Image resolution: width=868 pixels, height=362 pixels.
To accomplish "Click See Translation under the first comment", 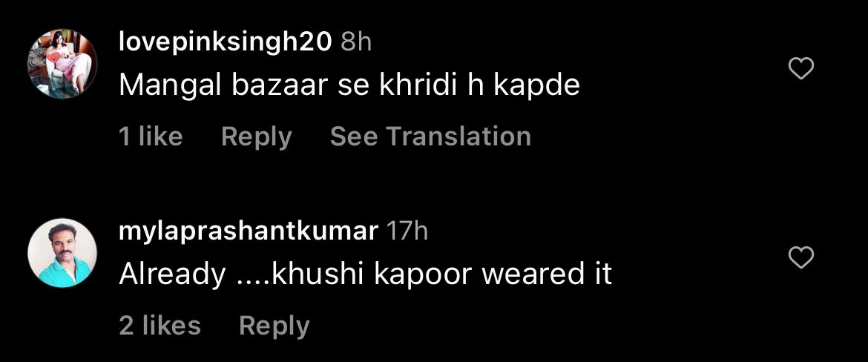I will point(430,136).
